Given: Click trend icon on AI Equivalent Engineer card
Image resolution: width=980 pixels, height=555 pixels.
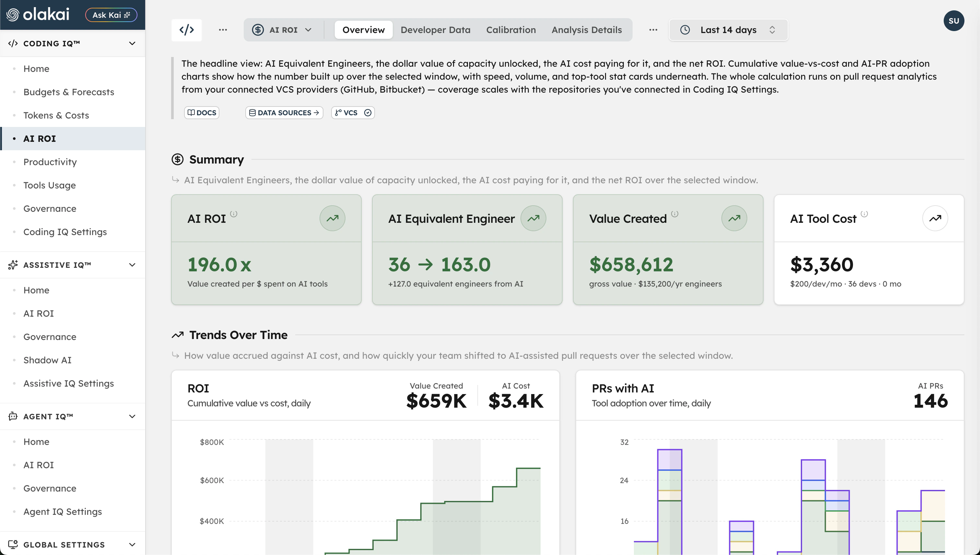Looking at the screenshot, I should coord(533,218).
